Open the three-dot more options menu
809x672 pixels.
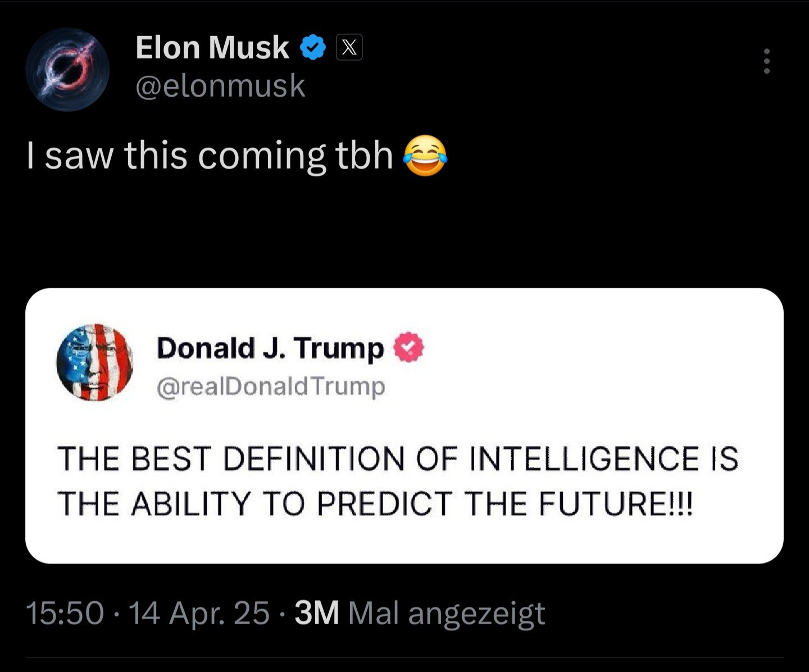766,61
